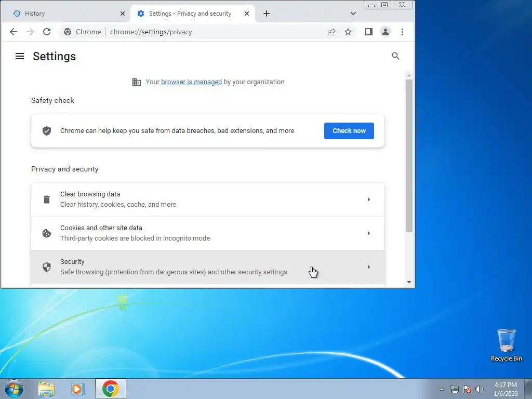Select the Settings - Privacy and security tab
Image resolution: width=532 pixels, height=399 pixels.
pos(193,14)
